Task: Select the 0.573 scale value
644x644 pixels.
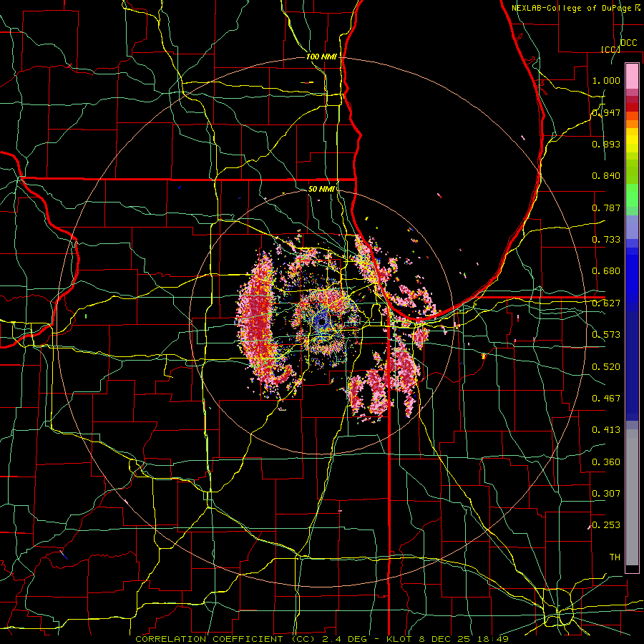Action: [606, 335]
